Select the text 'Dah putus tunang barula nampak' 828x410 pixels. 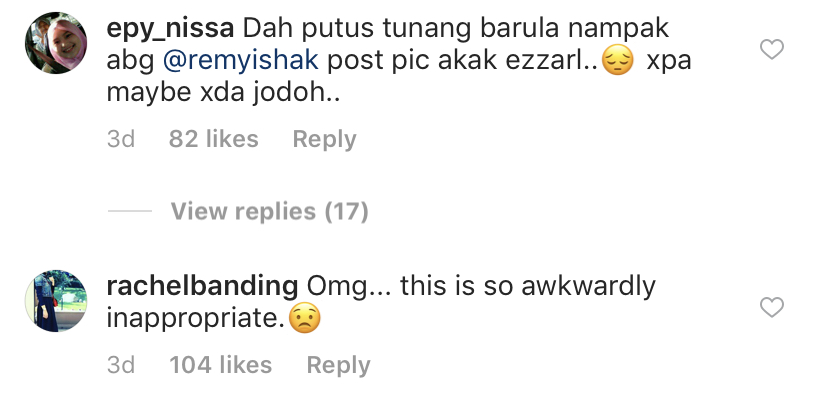[456, 30]
